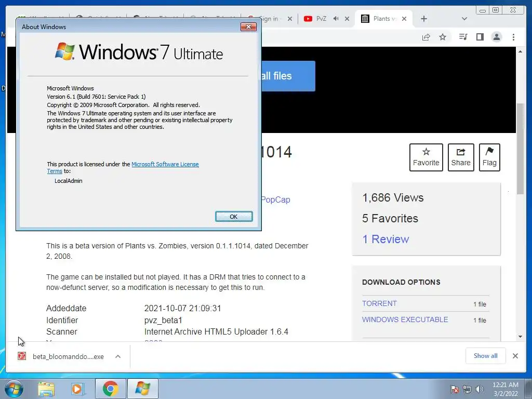Click the blue all files button
Screen dimensions: 532x399
click(288, 76)
